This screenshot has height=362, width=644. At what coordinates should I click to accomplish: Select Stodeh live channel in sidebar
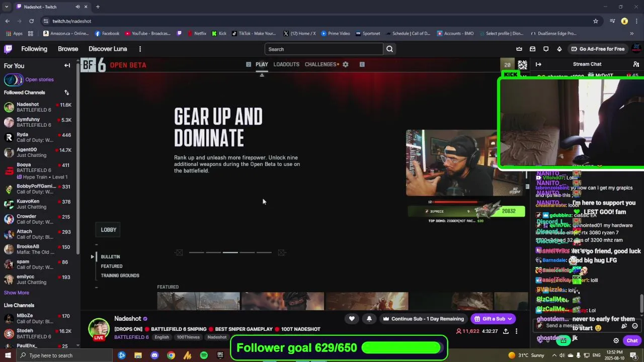pyautogui.click(x=39, y=334)
